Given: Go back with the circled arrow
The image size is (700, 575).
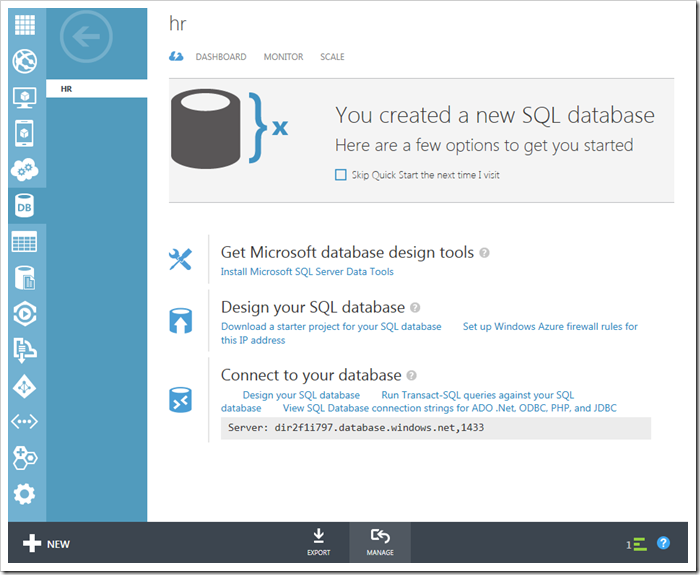Looking at the screenshot, I should coord(86,37).
